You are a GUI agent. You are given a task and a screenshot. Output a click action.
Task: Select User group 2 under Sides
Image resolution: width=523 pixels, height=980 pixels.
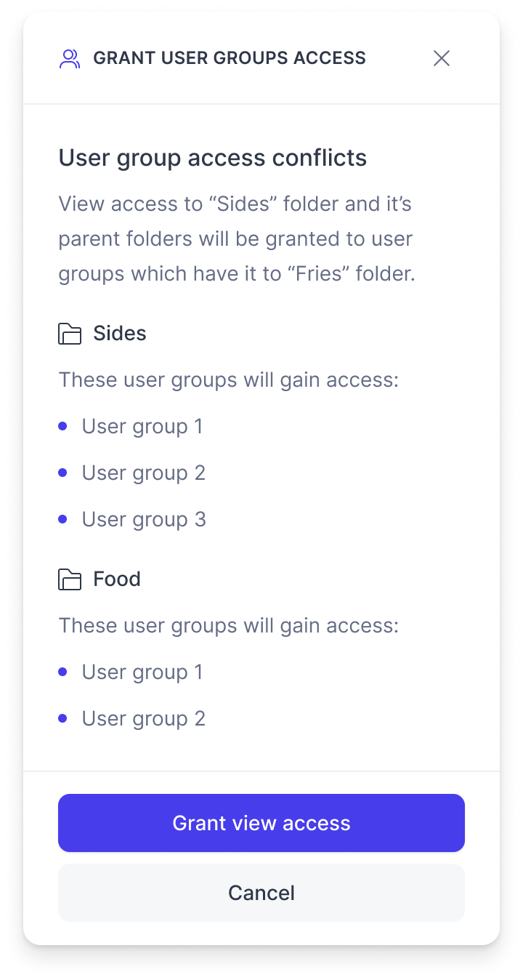143,473
